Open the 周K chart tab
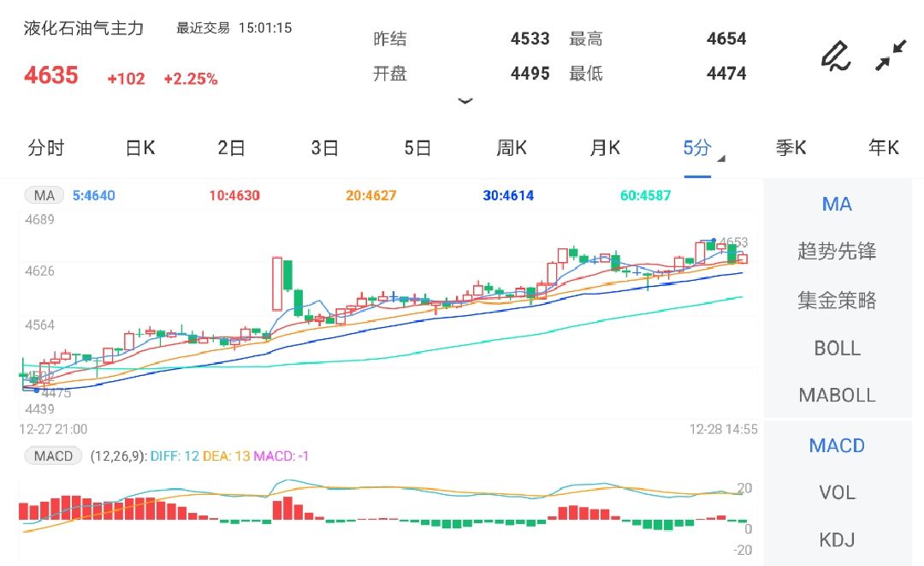The image size is (924, 566). tap(512, 147)
